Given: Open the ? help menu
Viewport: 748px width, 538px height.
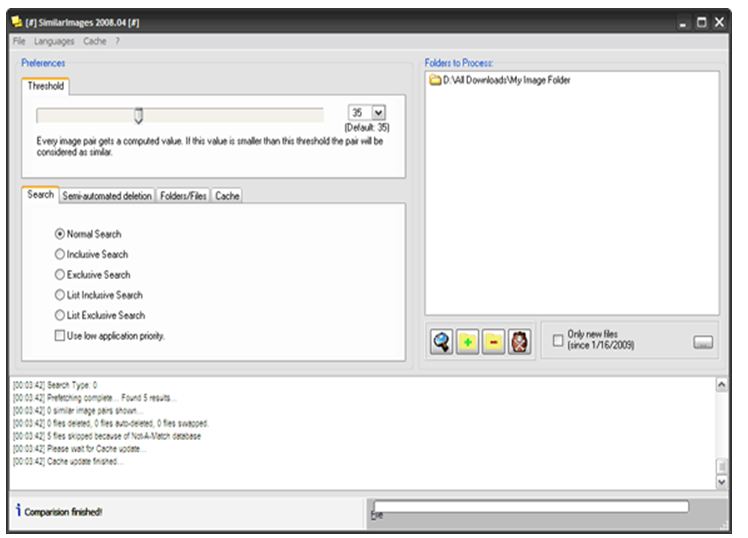Looking at the screenshot, I should [117, 41].
